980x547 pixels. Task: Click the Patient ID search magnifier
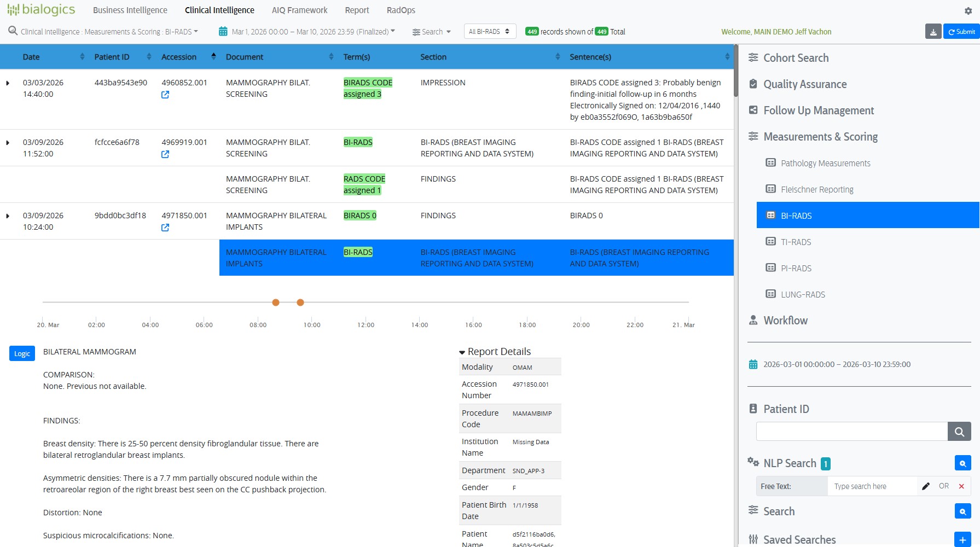(959, 431)
